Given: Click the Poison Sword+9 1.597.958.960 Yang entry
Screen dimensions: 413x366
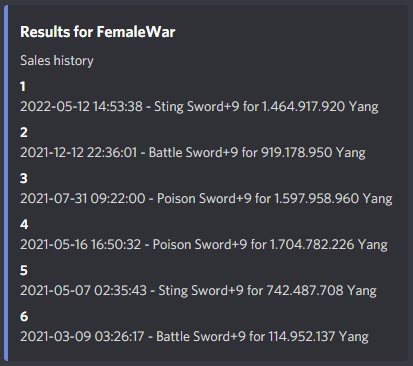Looking at the screenshot, I should tap(206, 199).
